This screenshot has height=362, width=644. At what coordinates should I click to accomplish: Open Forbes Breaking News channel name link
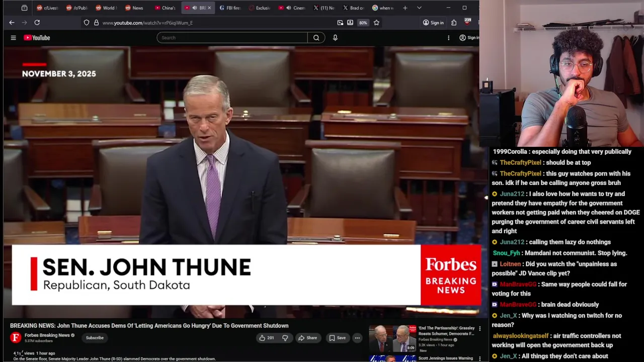tap(47, 335)
